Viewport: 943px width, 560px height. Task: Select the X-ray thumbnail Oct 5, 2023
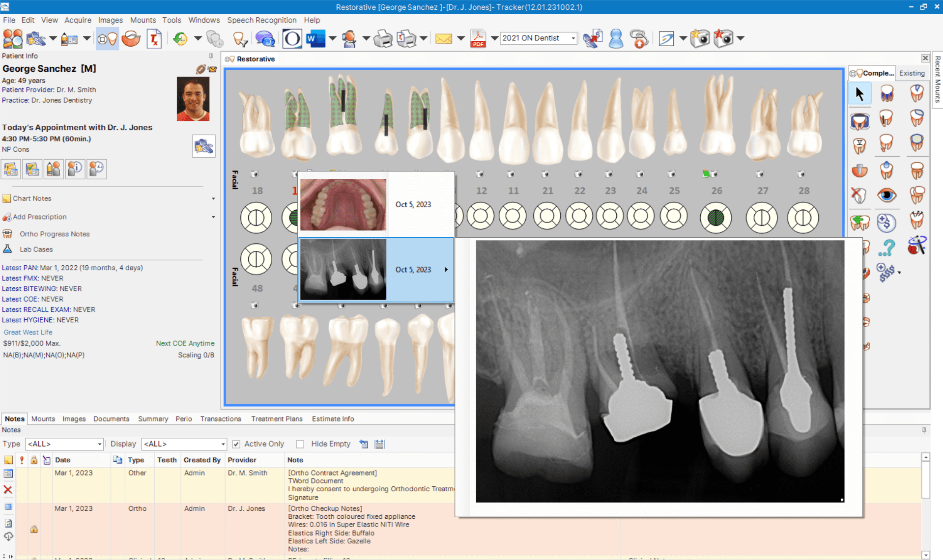coord(343,269)
